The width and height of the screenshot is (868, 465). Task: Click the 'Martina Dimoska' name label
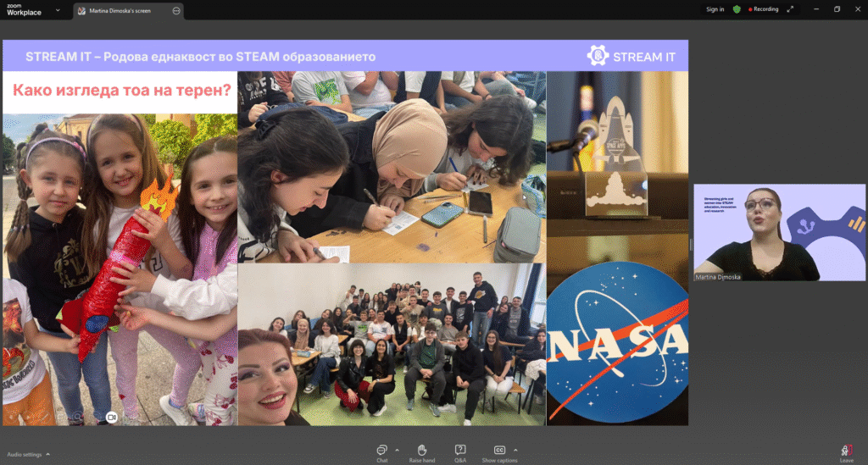(717, 277)
